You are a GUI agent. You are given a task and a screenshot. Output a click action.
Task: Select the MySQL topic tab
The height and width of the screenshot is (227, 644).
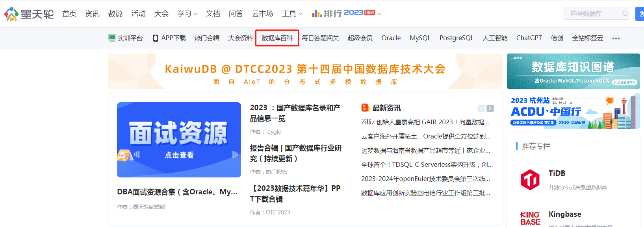point(420,38)
